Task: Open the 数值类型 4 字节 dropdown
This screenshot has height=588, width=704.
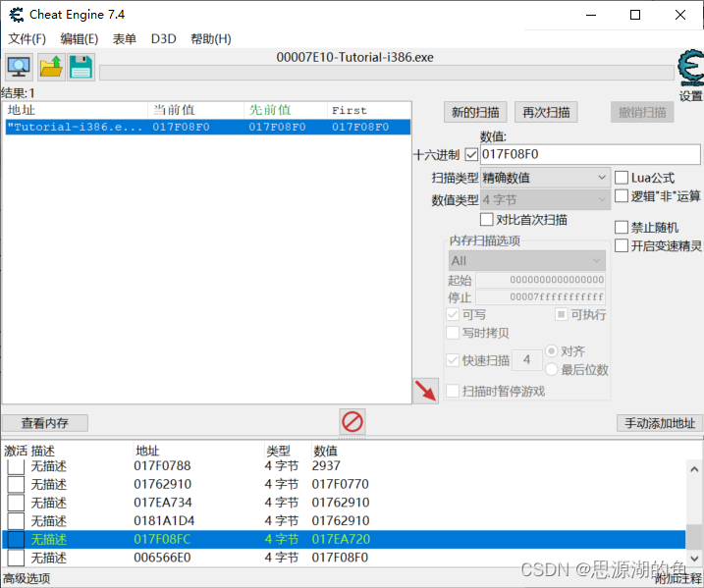Action: [x=545, y=199]
